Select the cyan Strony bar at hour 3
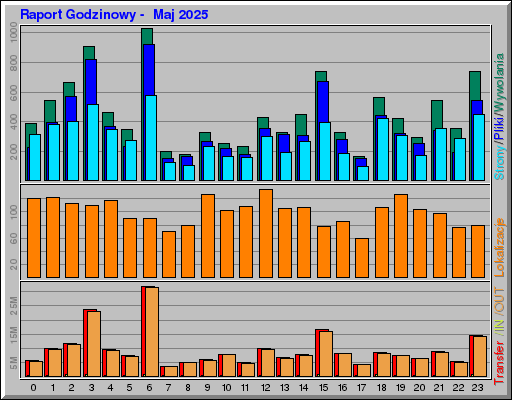The image size is (512, 400). coord(93,142)
